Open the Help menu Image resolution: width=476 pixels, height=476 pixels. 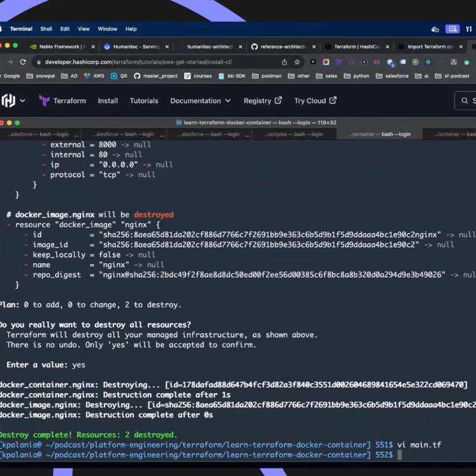point(131,29)
